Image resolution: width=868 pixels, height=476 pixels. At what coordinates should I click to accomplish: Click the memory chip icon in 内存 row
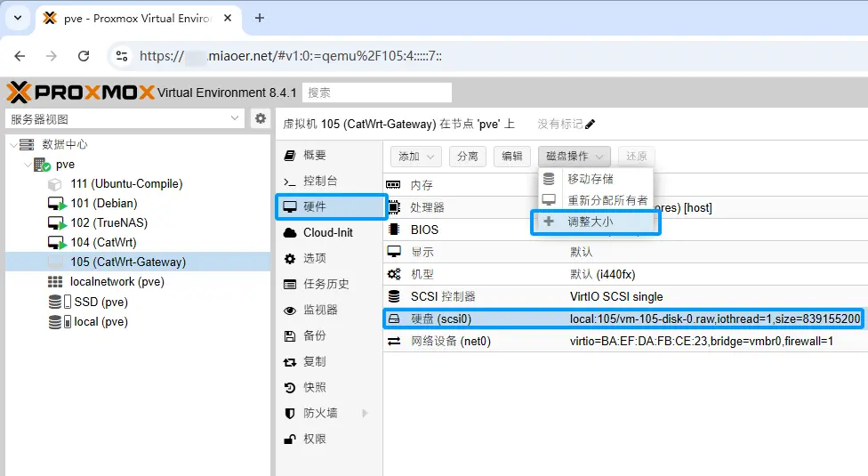[x=393, y=185]
